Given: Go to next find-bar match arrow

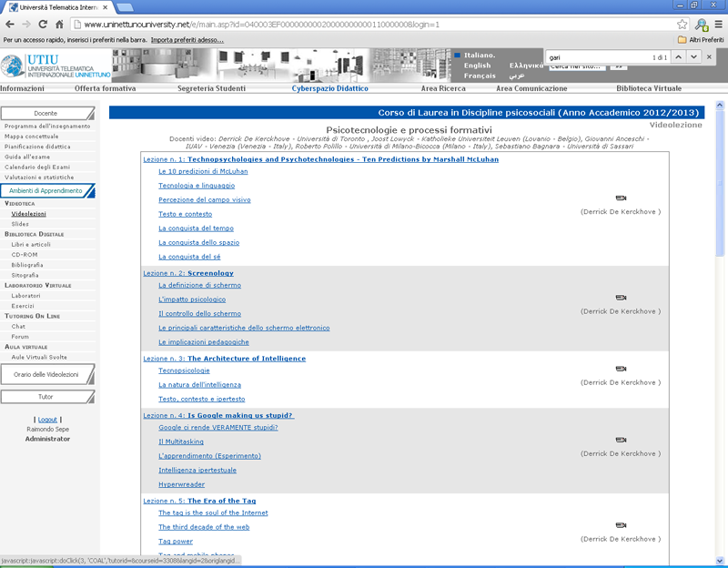Looking at the screenshot, I should (693, 57).
